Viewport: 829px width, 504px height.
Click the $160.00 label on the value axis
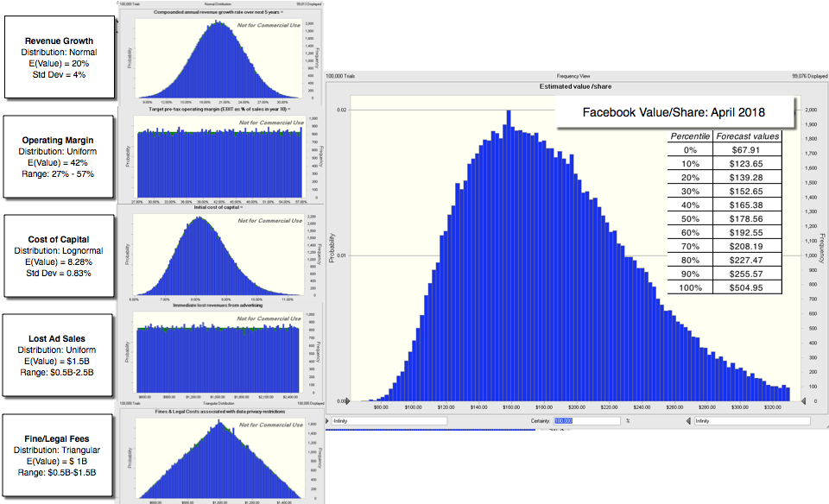511,407
